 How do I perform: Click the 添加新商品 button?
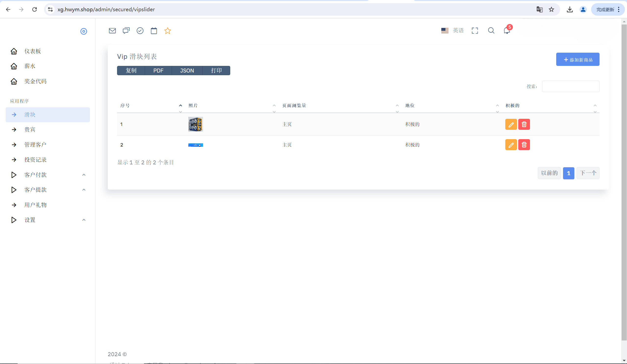pyautogui.click(x=578, y=60)
